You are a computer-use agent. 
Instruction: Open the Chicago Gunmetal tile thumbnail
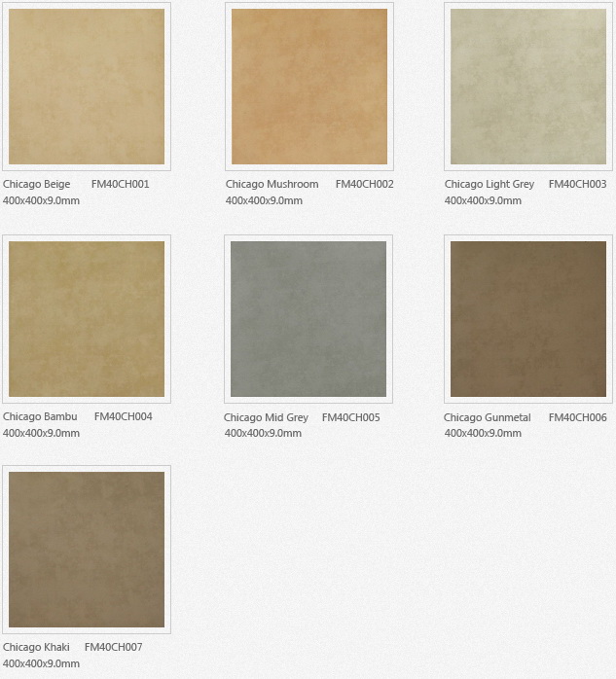coord(528,319)
